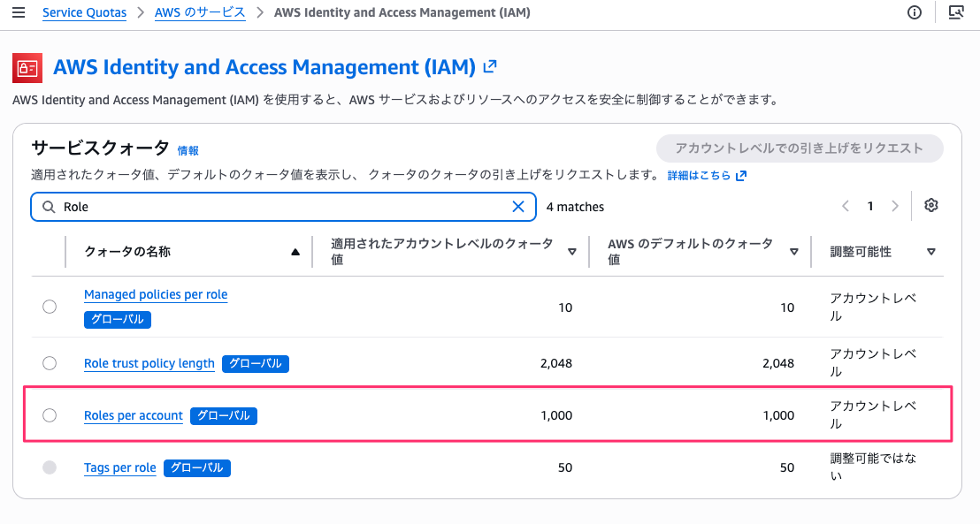Image resolution: width=980 pixels, height=524 pixels.
Task: Focus the Role search input field
Action: point(283,207)
